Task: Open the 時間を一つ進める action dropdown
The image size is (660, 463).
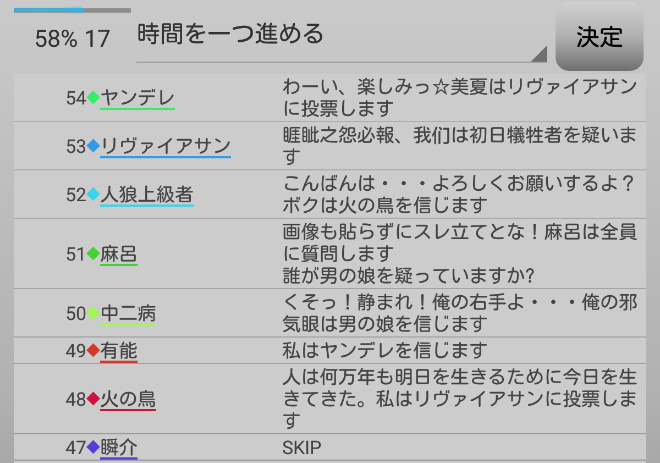Action: click(x=340, y=36)
